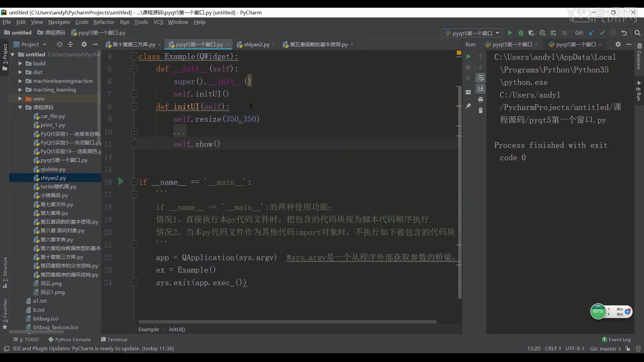Expand the venv folder
This screenshot has width=644, height=362.
20,99
